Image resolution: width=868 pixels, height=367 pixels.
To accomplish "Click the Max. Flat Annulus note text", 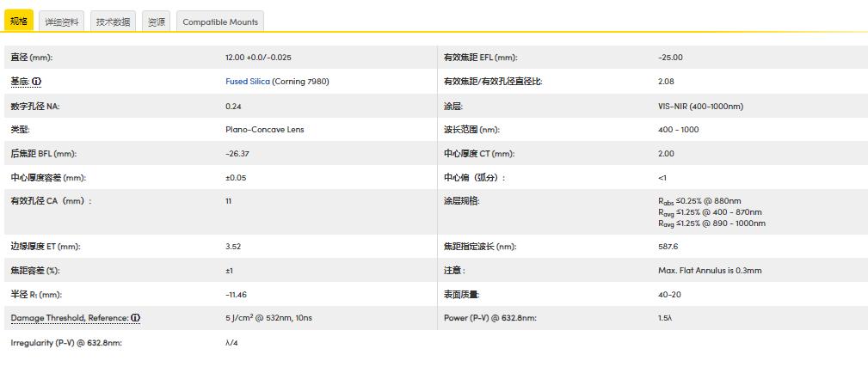I will [x=709, y=270].
